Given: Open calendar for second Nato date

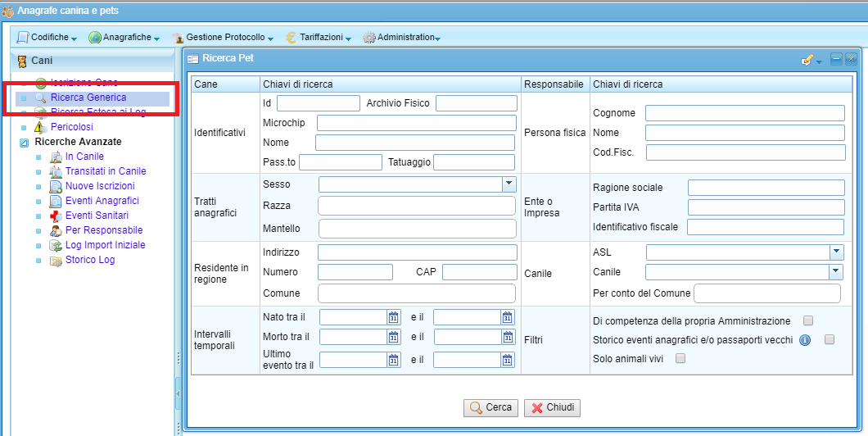Looking at the screenshot, I should [507, 318].
